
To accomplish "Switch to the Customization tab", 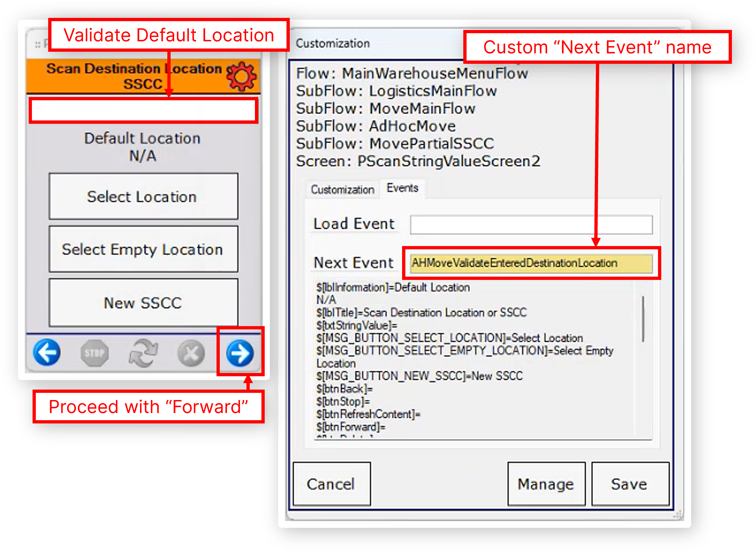I will [x=342, y=190].
